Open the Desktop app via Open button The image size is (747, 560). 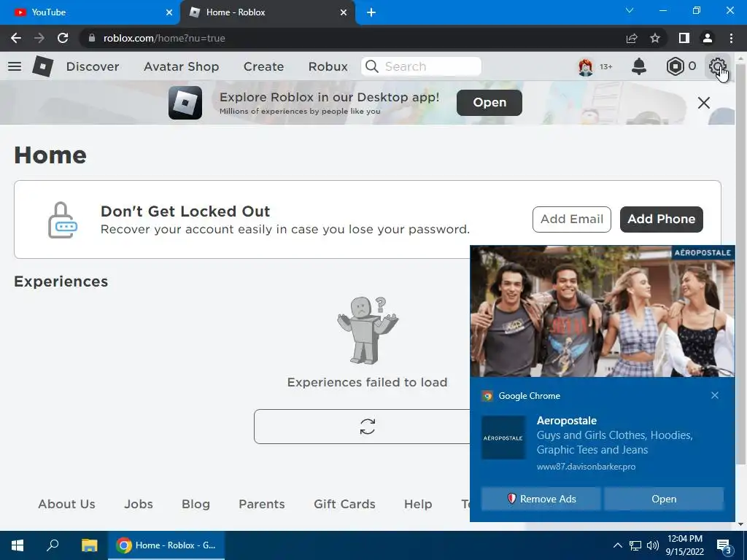click(x=489, y=102)
